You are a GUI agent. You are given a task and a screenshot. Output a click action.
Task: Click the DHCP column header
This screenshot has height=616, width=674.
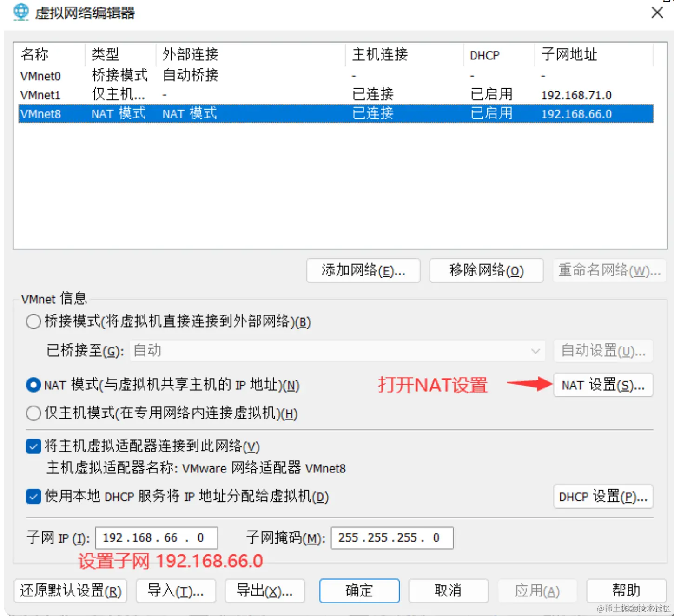(499, 55)
